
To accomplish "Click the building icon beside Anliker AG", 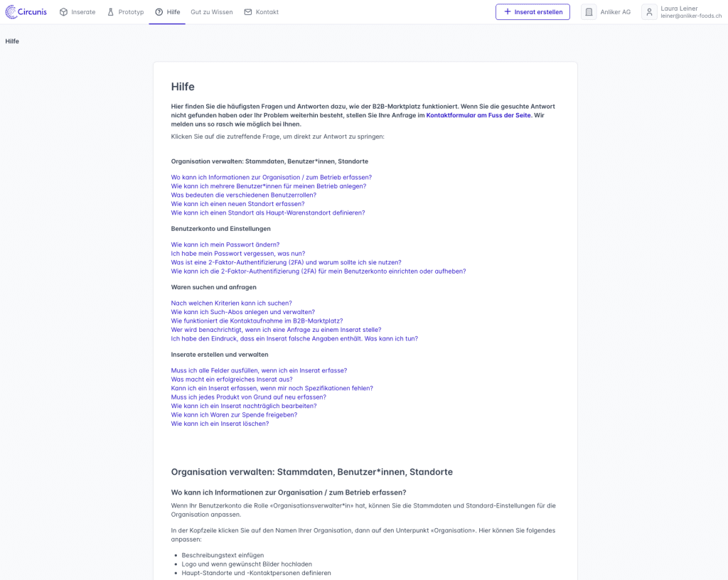I will pyautogui.click(x=589, y=12).
